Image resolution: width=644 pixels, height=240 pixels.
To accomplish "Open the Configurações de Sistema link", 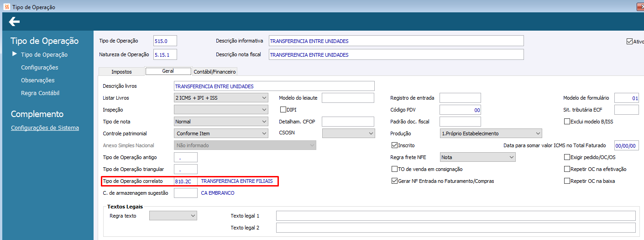I will pyautogui.click(x=45, y=128).
